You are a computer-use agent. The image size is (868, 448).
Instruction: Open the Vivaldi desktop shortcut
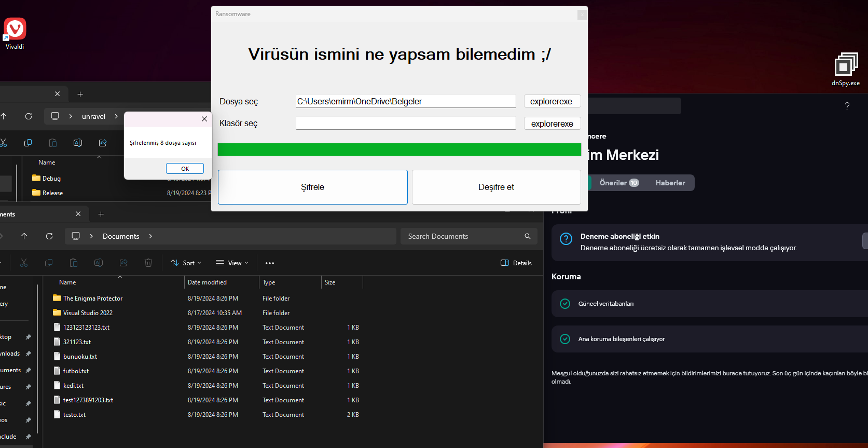pos(15,34)
